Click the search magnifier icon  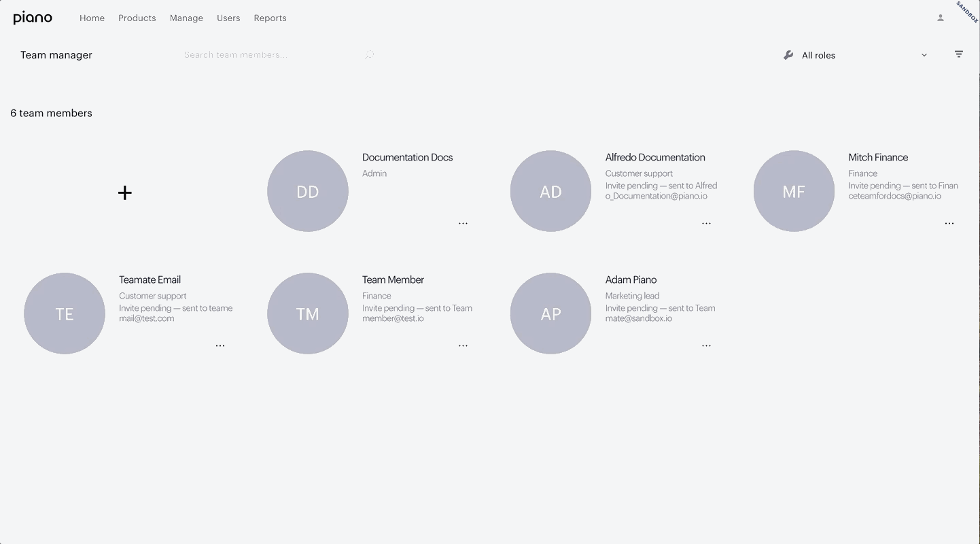pos(369,54)
